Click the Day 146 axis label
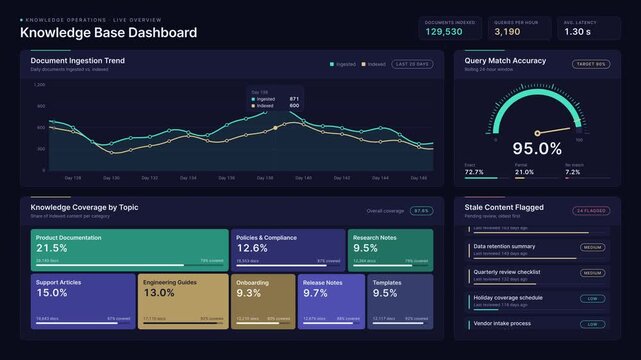The image size is (641, 360). [419, 178]
